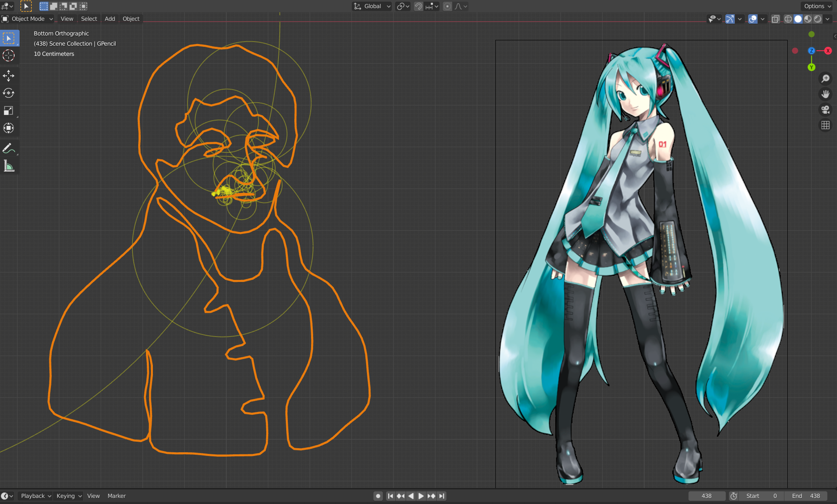Click the camera view icon
837x504 pixels.
click(x=825, y=110)
